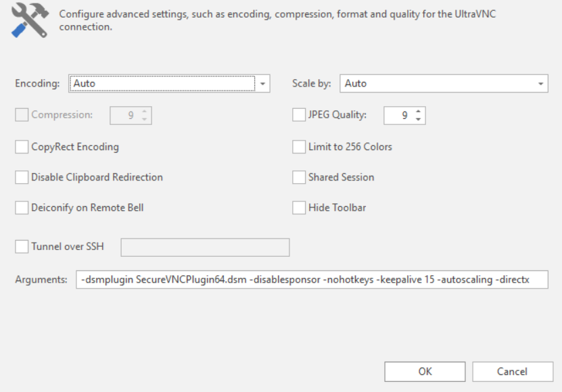The height and width of the screenshot is (392, 562).
Task: Check Deiconify on Remote Bell
Action: 22,208
